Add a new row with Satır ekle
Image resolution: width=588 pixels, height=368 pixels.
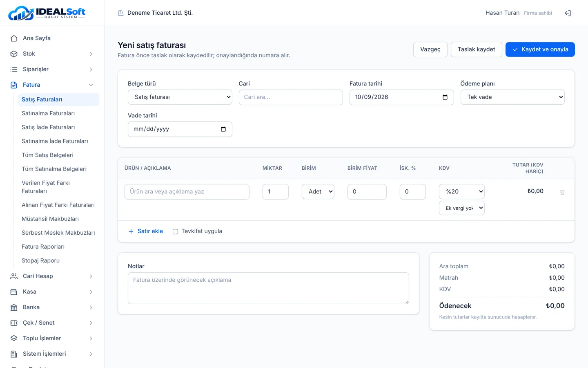(146, 231)
